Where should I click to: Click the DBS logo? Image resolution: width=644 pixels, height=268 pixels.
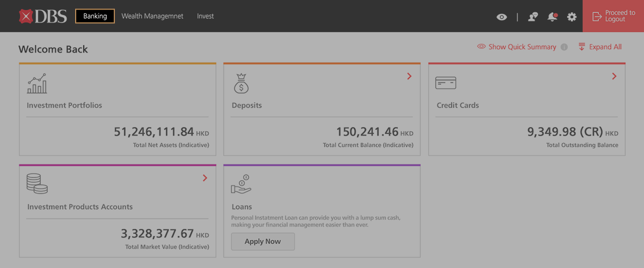43,16
